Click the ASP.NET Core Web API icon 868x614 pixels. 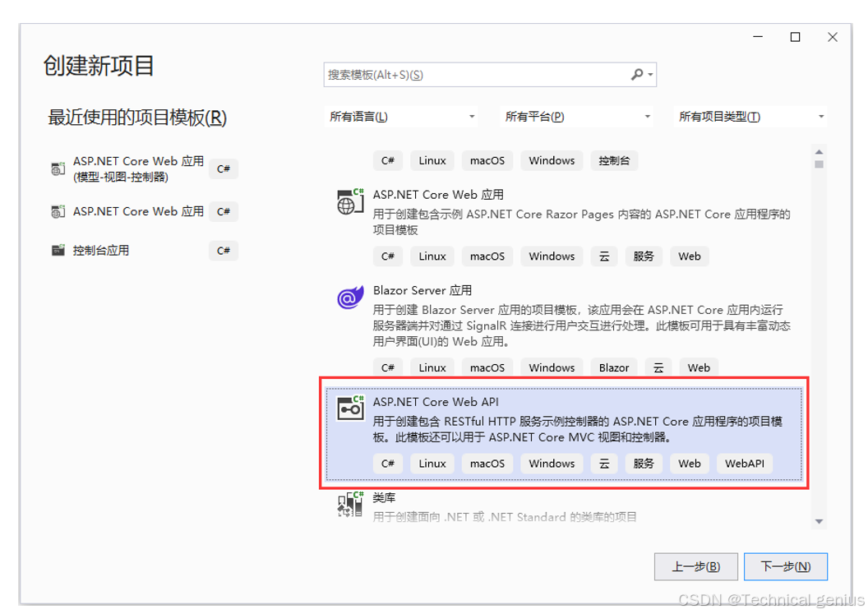(x=350, y=408)
